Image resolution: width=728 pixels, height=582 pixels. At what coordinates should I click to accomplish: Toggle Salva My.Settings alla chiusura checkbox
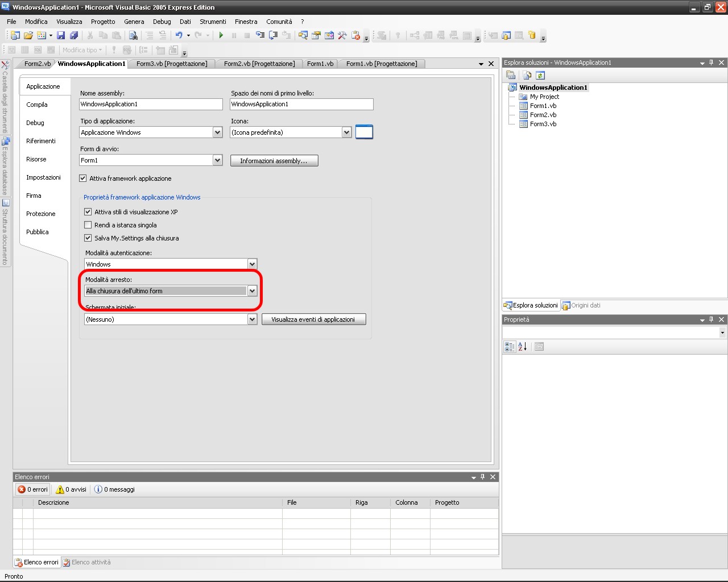tap(88, 238)
